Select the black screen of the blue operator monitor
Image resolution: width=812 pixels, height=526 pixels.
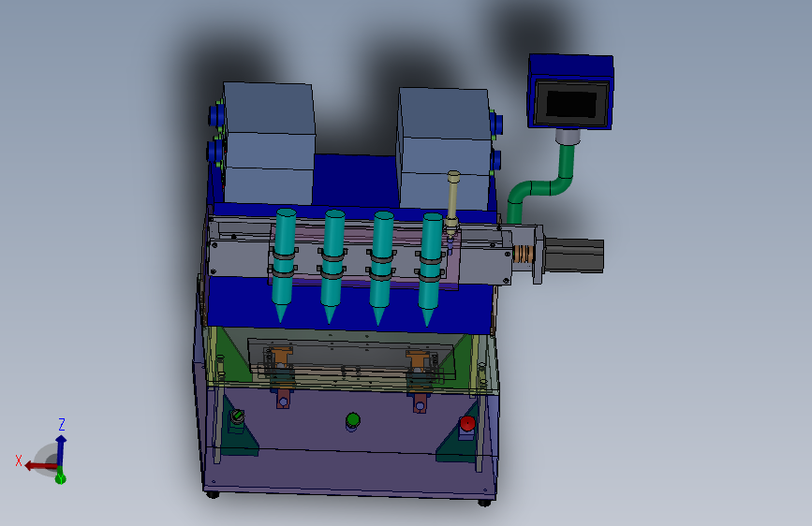tap(571, 104)
